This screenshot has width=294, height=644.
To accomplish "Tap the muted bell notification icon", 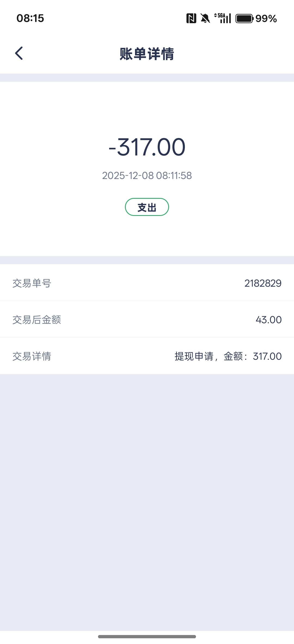I will [x=205, y=19].
